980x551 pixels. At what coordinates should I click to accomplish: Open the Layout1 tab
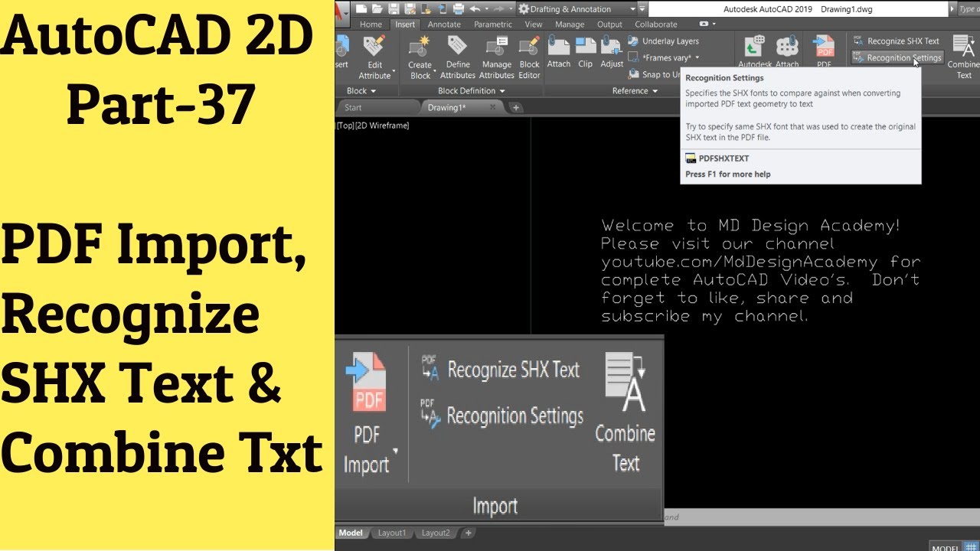click(x=391, y=533)
